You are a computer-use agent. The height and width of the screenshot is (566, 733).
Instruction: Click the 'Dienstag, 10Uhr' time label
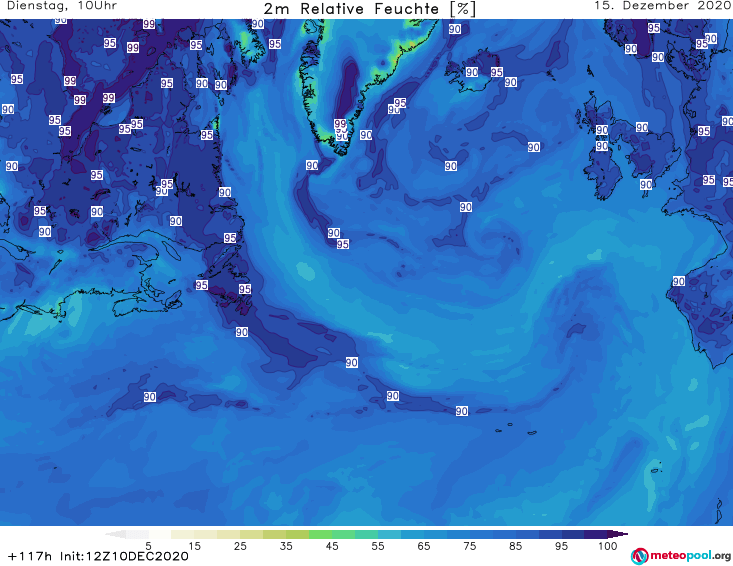coord(62,6)
